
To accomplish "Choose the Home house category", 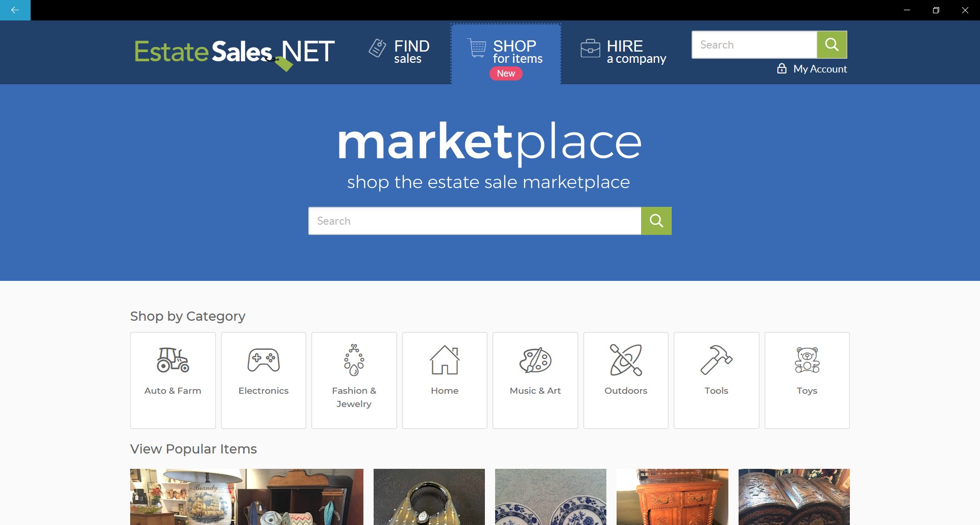I will point(445,380).
